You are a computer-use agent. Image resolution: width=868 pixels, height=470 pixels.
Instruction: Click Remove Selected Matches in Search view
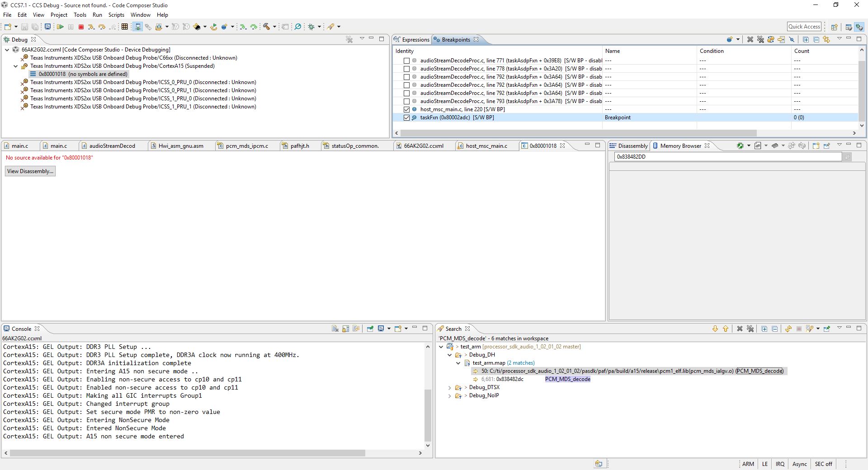[740, 329]
